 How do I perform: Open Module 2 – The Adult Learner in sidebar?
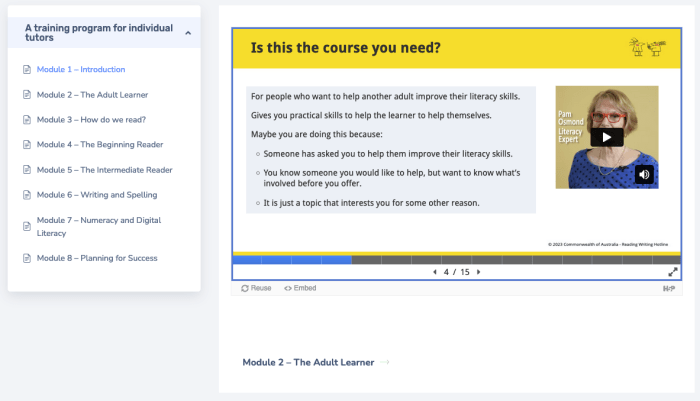tap(92, 95)
